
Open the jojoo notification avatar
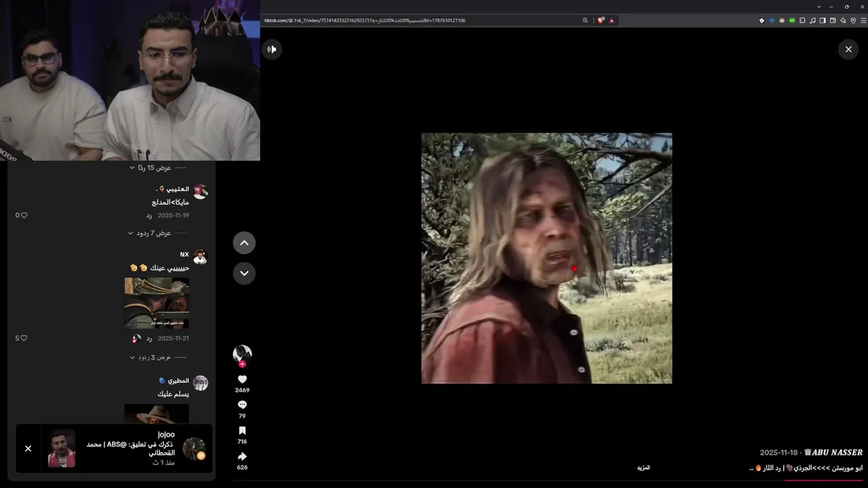(x=194, y=448)
